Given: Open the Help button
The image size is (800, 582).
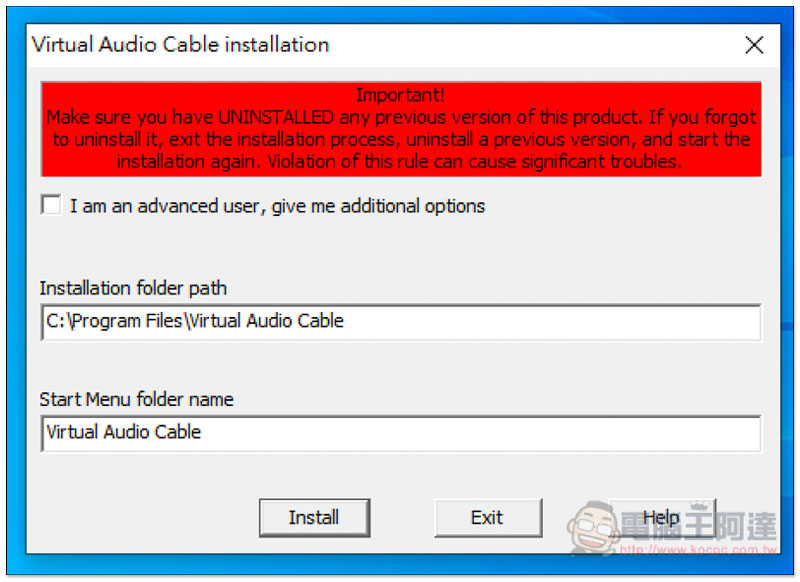Looking at the screenshot, I should pos(662,517).
